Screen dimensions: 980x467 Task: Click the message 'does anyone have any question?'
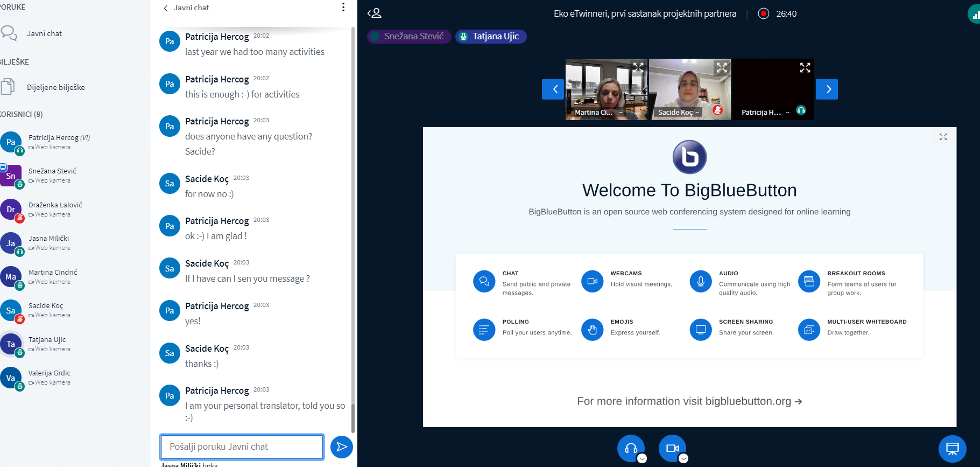tap(249, 136)
